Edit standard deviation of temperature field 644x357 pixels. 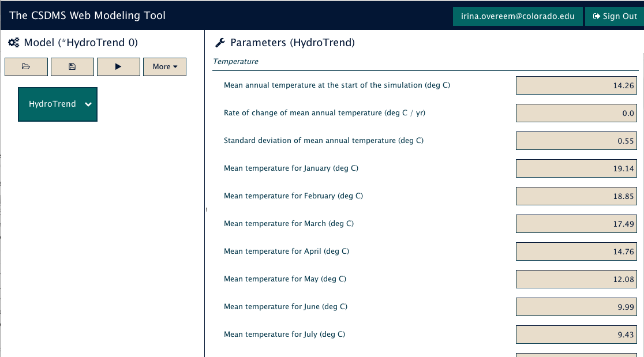576,141
